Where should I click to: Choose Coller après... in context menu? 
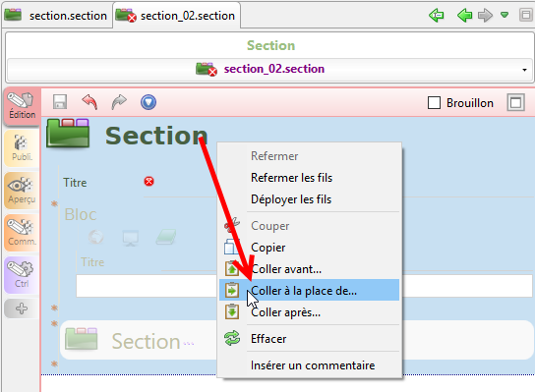click(x=310, y=312)
